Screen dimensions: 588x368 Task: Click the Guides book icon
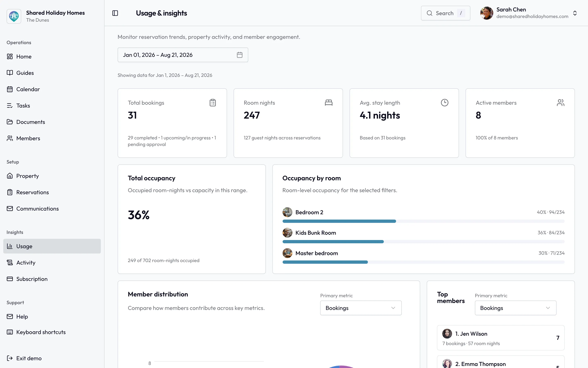[10, 73]
